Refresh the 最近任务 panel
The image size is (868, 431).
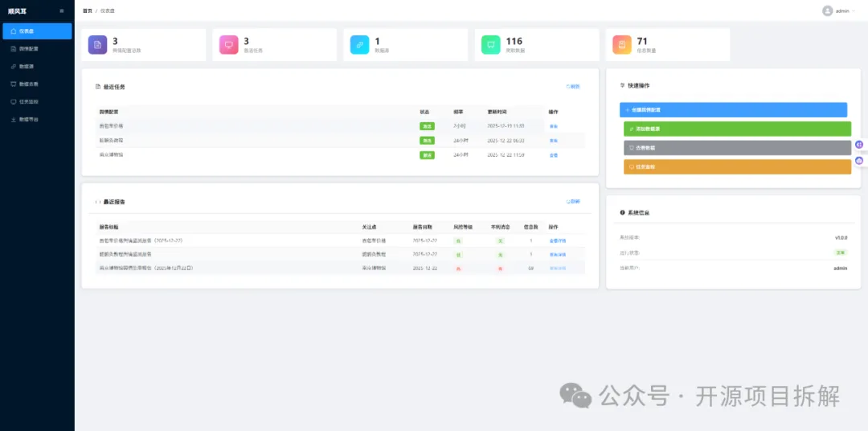point(573,87)
